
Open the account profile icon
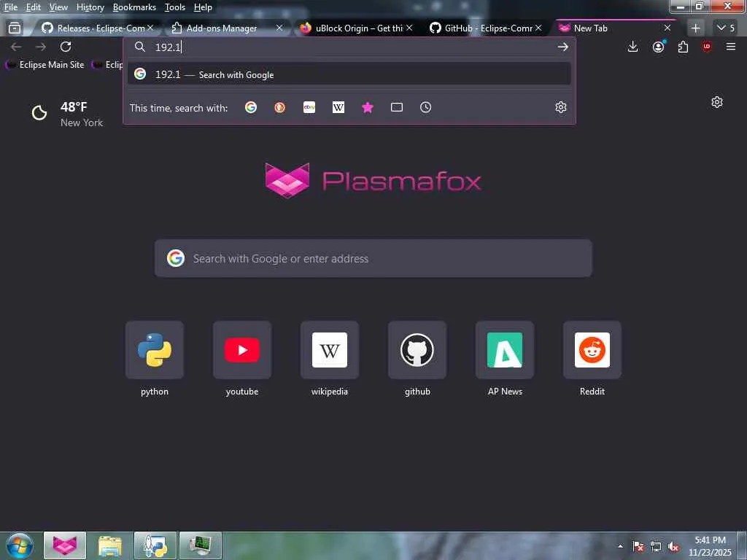point(659,47)
